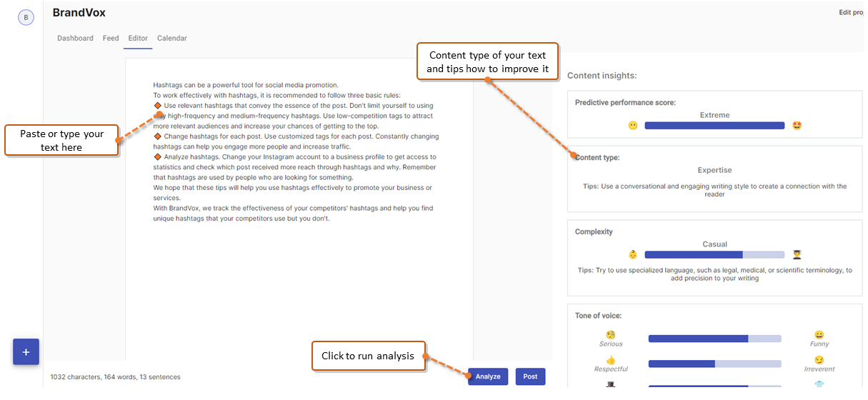
Task: Open the Edit project link
Action: pyautogui.click(x=851, y=12)
